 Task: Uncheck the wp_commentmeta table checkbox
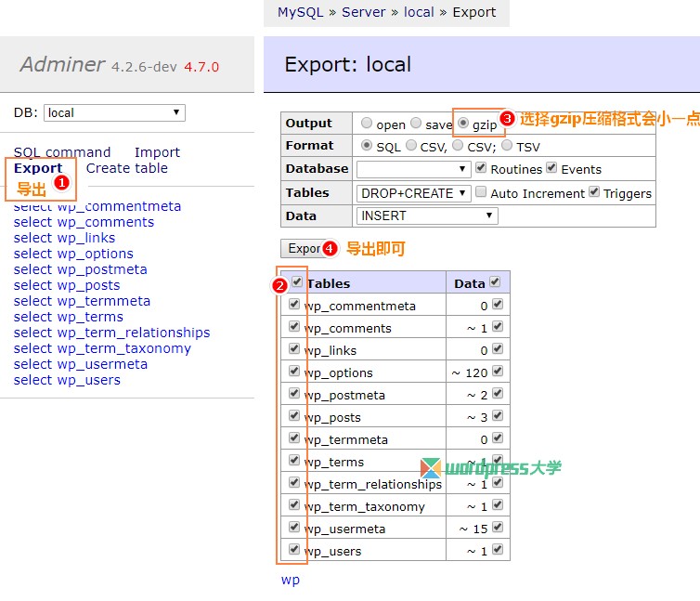point(293,304)
